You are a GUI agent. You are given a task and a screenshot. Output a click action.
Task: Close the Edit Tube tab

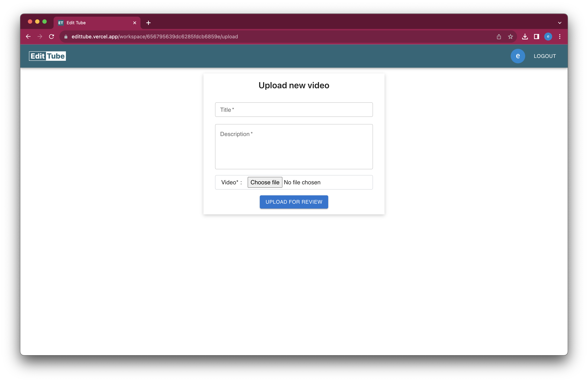pyautogui.click(x=135, y=23)
